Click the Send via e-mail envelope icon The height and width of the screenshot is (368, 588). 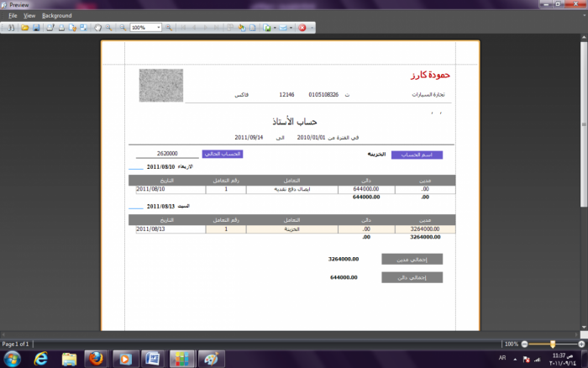pyautogui.click(x=284, y=28)
